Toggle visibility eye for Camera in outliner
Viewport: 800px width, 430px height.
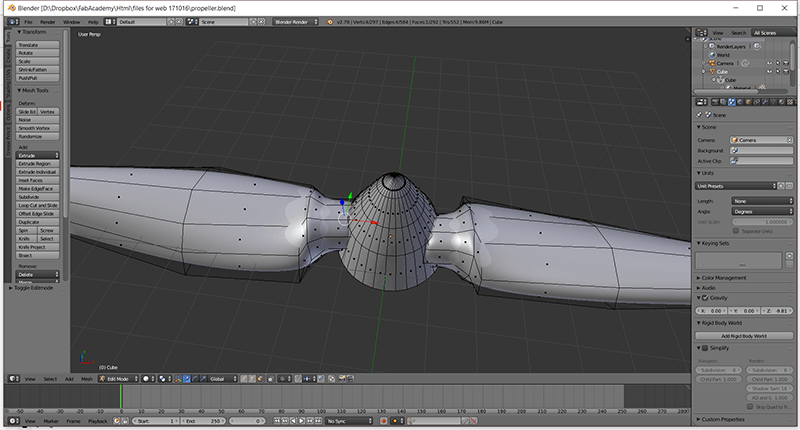(x=770, y=63)
